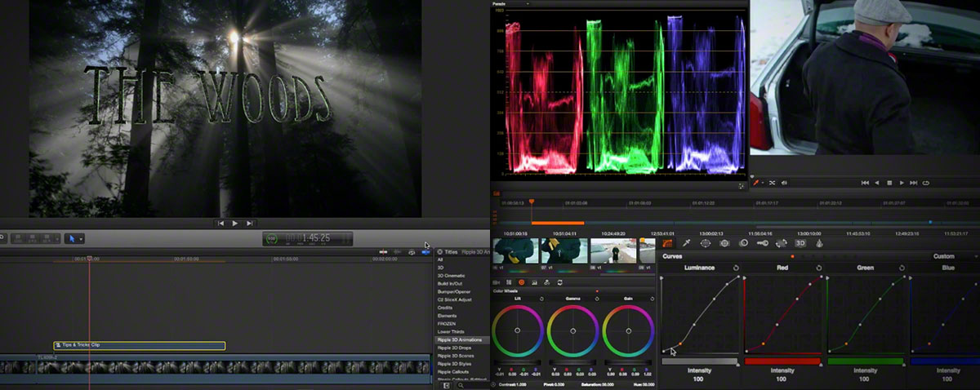Open the dropdown beside viewer eyedropper
The image size is (980, 390).
[x=763, y=183]
